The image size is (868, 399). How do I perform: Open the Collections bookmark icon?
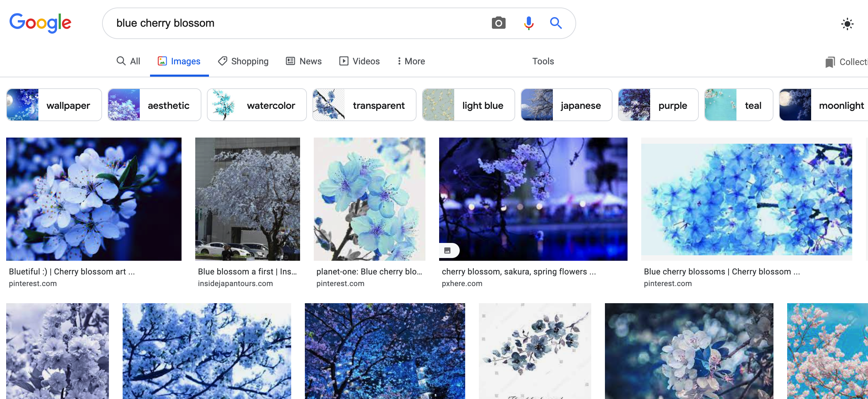coord(830,62)
